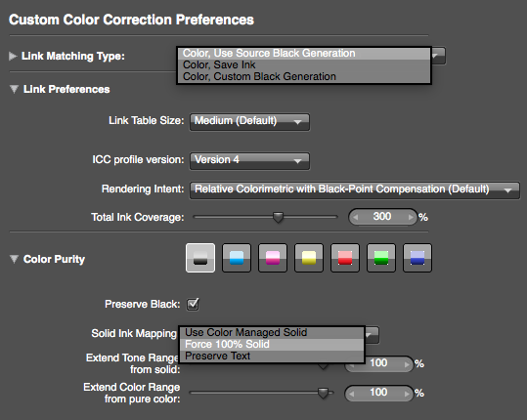This screenshot has width=527, height=420.
Task: Collapse the Link Preferences section
Action: point(14,89)
